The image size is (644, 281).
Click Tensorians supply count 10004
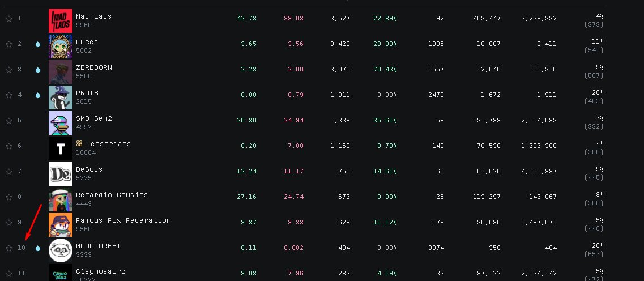(x=86, y=152)
